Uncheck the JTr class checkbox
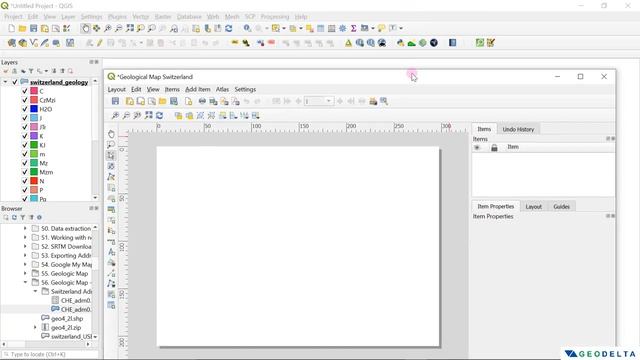 point(24,127)
